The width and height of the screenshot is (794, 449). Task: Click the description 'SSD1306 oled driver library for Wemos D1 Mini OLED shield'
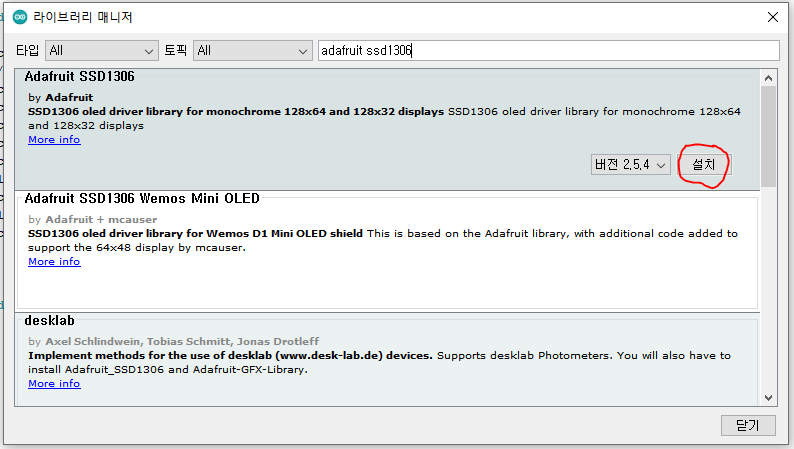[x=195, y=234]
